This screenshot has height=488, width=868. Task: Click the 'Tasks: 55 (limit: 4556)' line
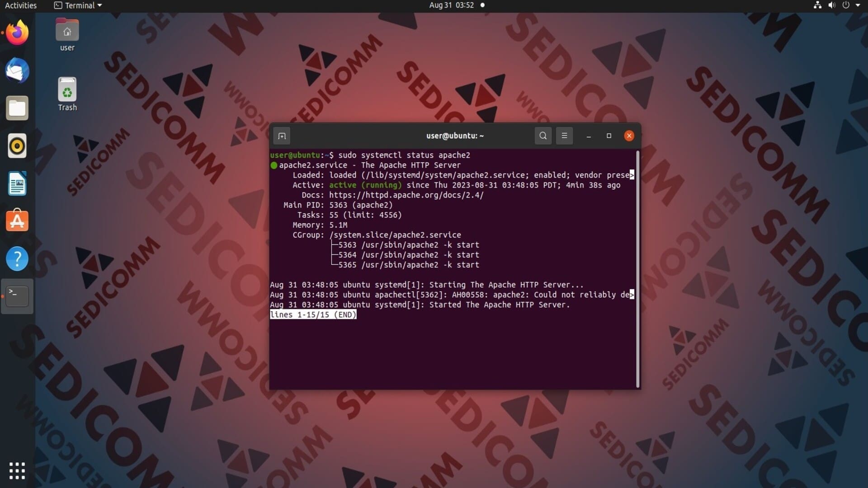[x=349, y=215]
